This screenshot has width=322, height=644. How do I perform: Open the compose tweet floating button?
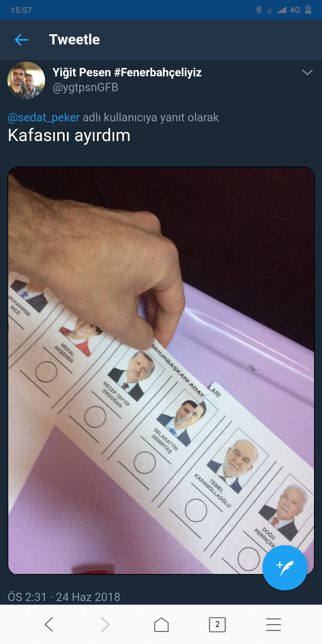tap(285, 568)
